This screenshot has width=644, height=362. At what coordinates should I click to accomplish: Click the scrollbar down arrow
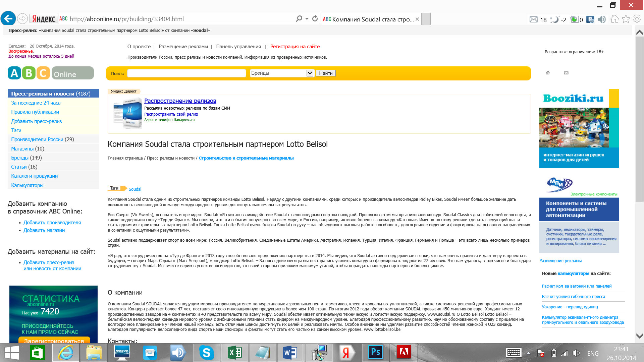click(x=640, y=336)
